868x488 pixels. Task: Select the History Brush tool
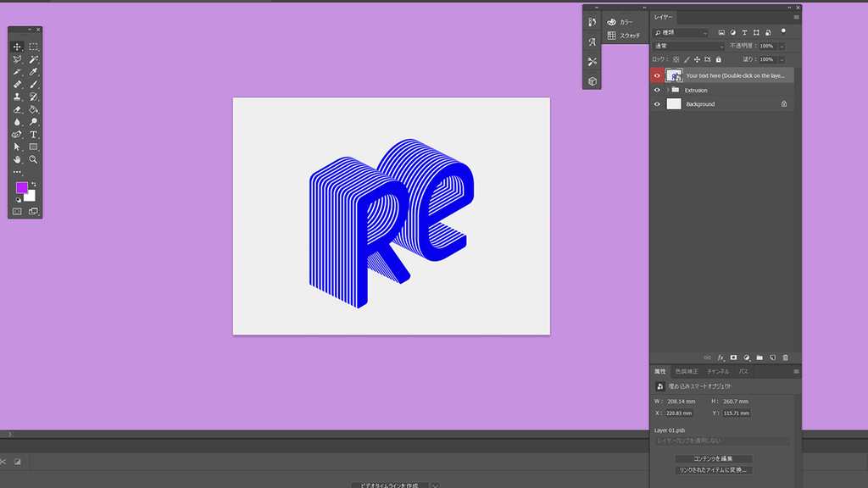click(x=33, y=97)
